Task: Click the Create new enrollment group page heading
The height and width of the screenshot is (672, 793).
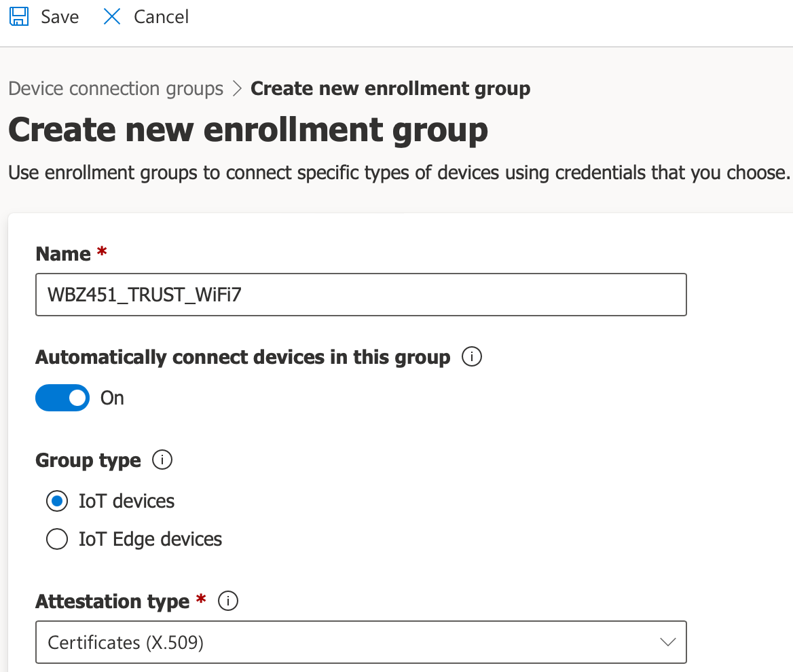Action: 248,130
